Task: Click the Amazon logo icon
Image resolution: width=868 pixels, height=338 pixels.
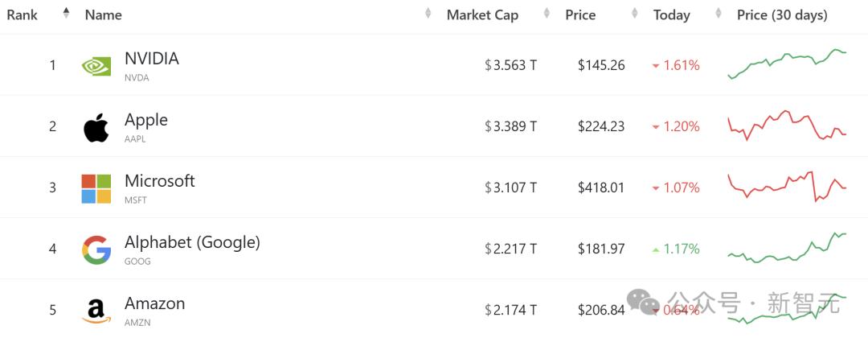Action: click(x=96, y=311)
